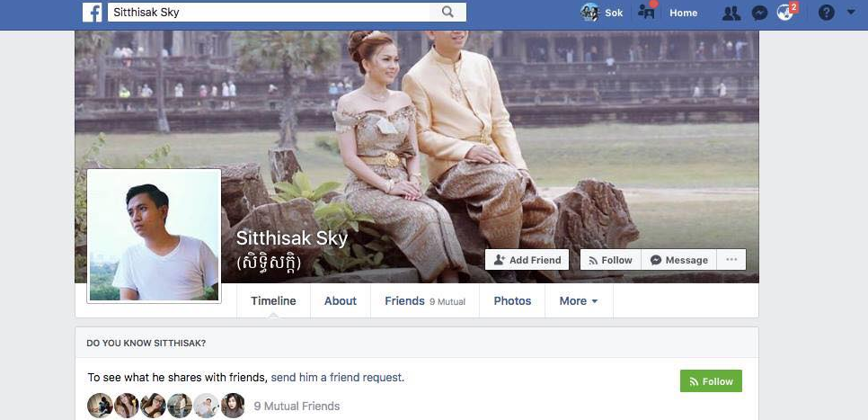Open the Quick Help question mark icon
The height and width of the screenshot is (420, 868).
(826, 13)
